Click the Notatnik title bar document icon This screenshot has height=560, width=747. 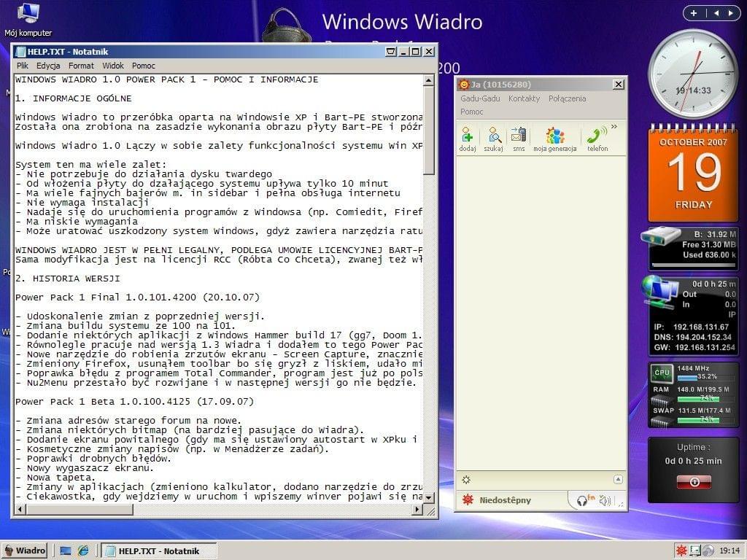coord(20,52)
